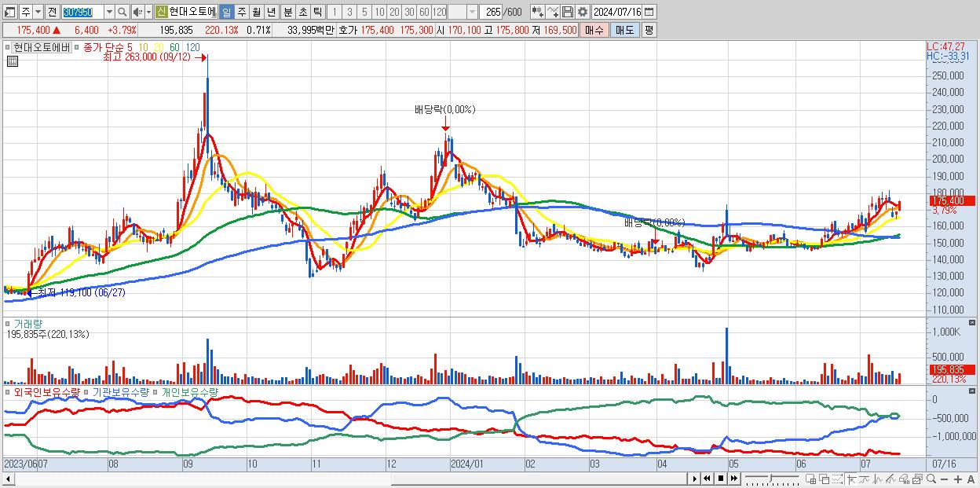
Task: Select the 120 interval preset tab
Action: tap(439, 12)
